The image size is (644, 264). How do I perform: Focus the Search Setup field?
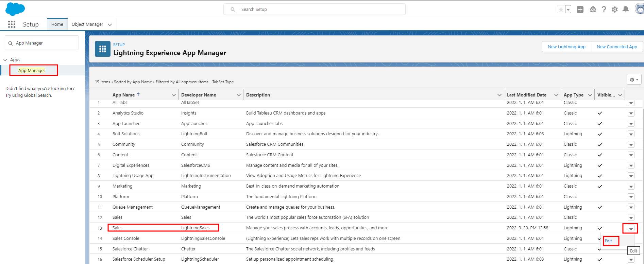[x=315, y=9]
